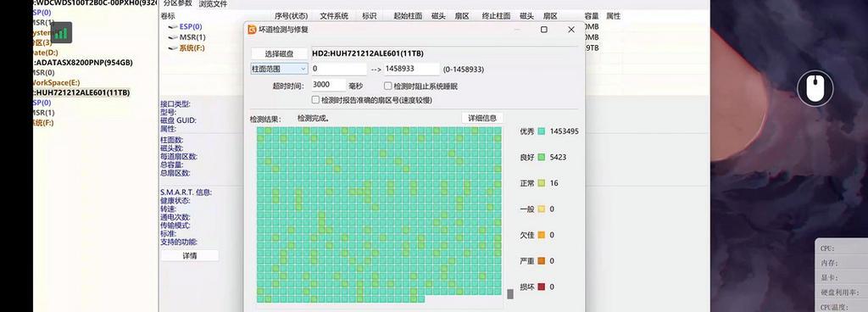Viewport: 868px width, 312px height.
Task: Click the 超时时间 field showing 3000
Action: [328, 86]
